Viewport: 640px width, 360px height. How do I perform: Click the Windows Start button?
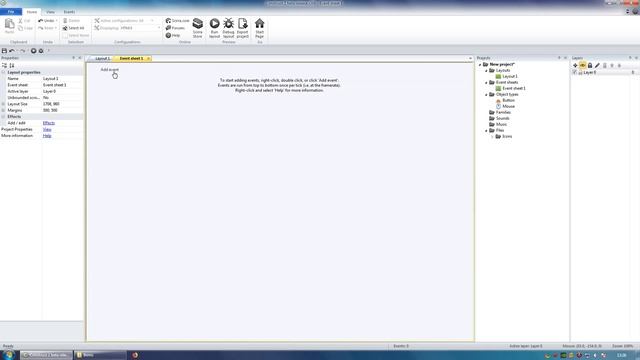click(8, 355)
